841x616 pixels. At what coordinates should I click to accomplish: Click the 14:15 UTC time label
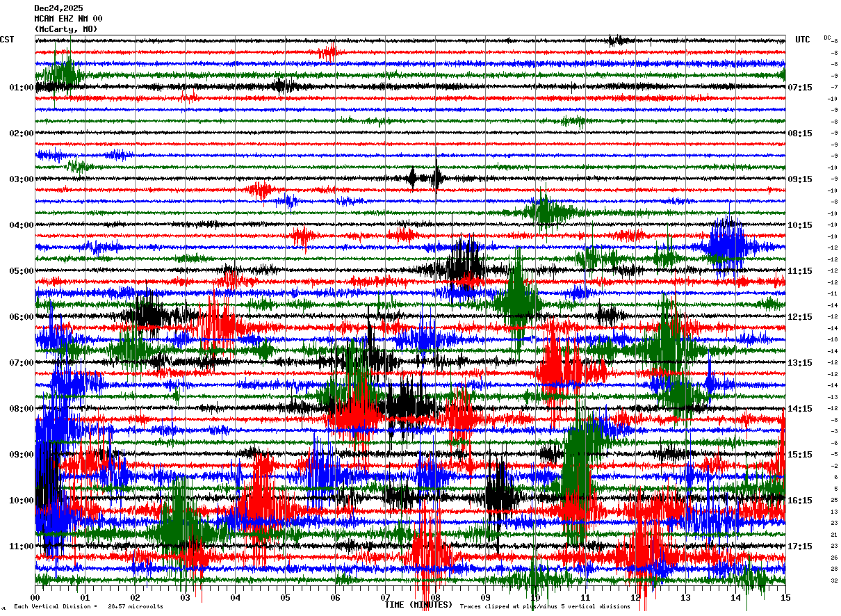point(800,409)
